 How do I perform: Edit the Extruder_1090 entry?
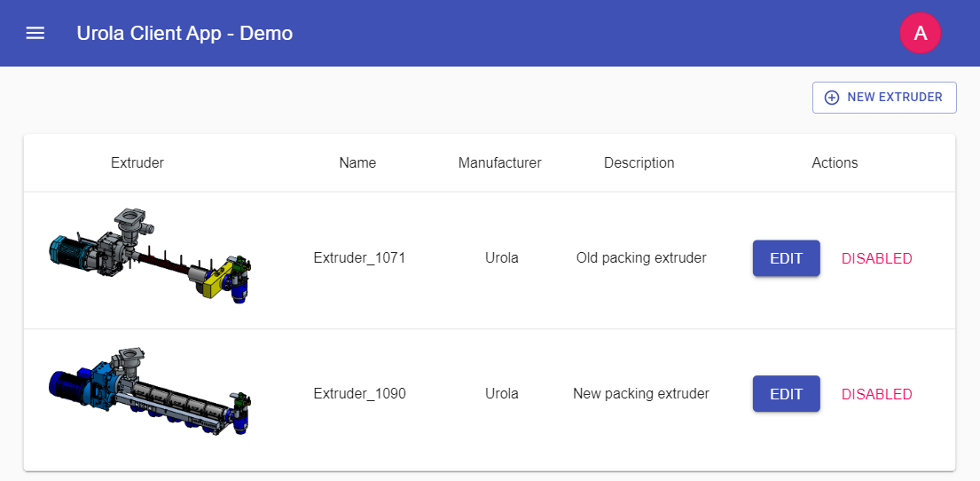pyautogui.click(x=786, y=394)
